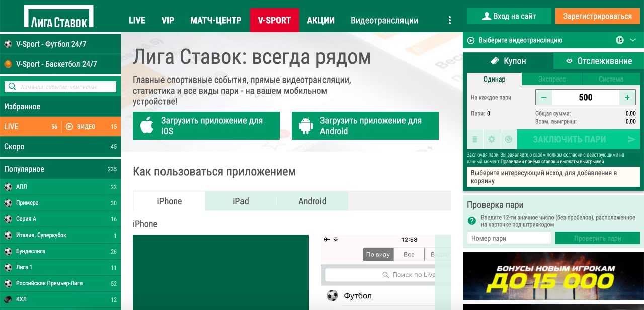
Task: Switch to the iPhone instructions tab
Action: click(169, 201)
